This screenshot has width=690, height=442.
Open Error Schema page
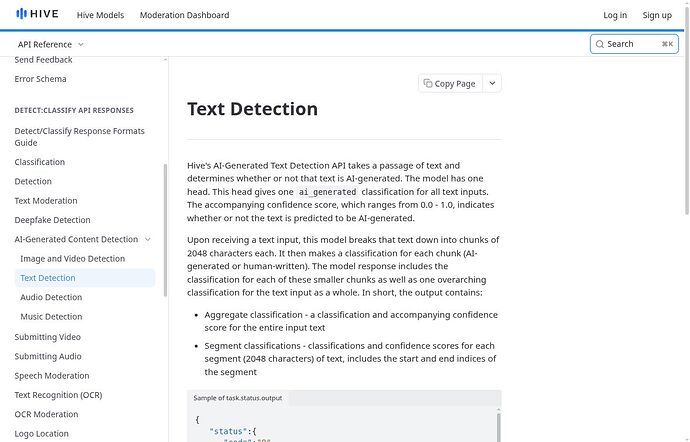[40, 79]
